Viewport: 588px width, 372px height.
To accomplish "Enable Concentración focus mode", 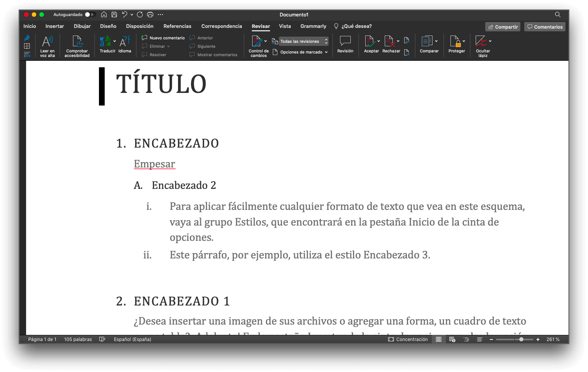I will click(x=408, y=339).
